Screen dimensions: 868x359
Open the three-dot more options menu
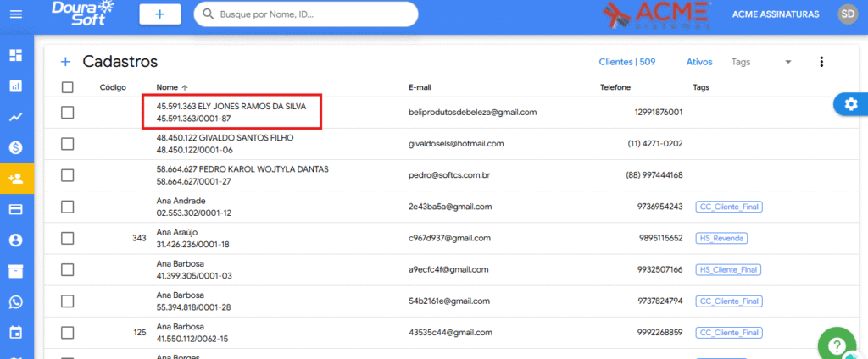point(821,62)
